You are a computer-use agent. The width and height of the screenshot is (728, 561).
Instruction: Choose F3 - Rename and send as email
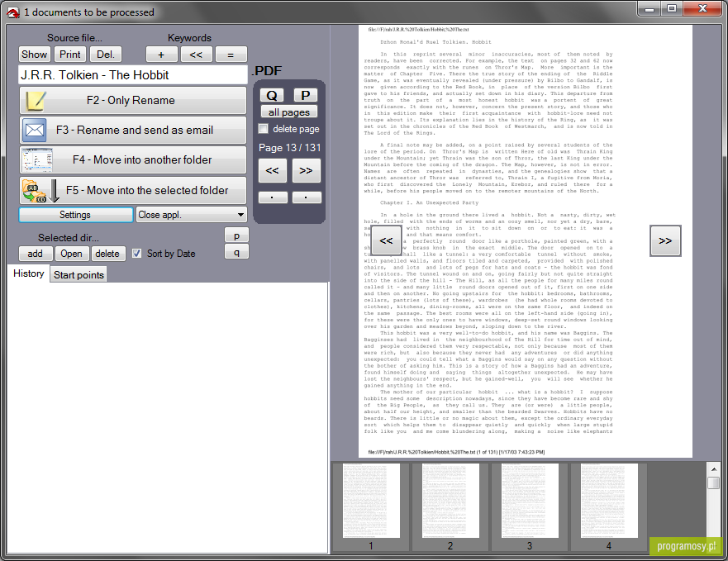(x=133, y=130)
